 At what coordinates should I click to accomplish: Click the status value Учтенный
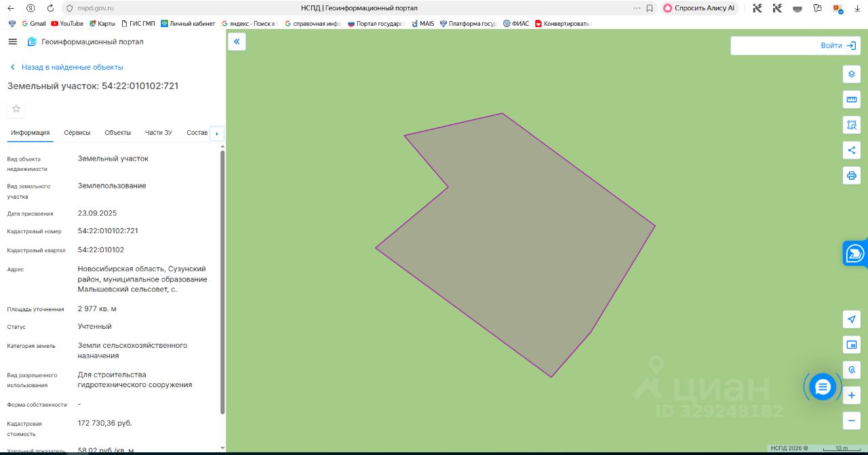tap(95, 326)
